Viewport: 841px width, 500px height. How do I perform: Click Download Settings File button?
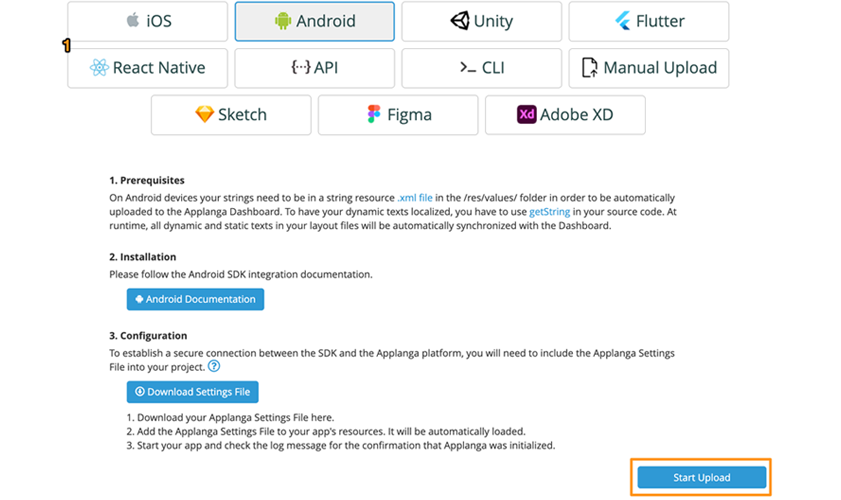coord(193,392)
